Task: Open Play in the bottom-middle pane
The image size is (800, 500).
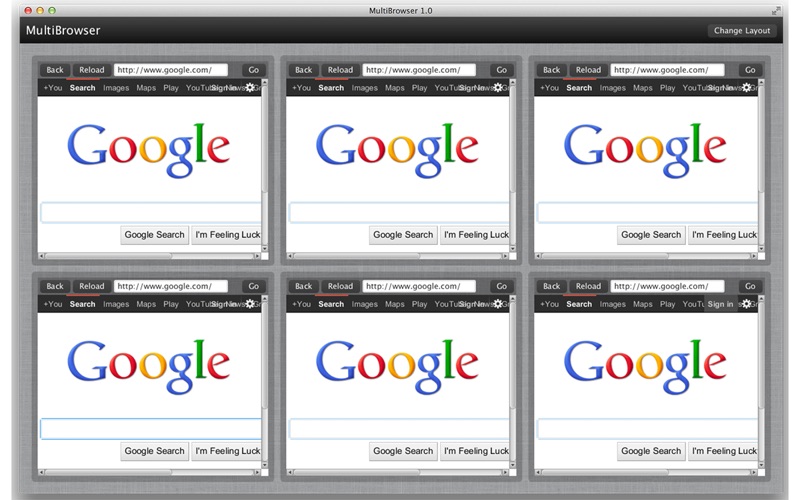Action: [419, 304]
